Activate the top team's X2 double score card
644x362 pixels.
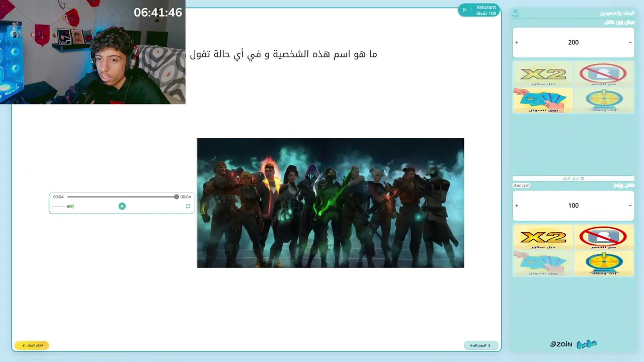coord(543,74)
